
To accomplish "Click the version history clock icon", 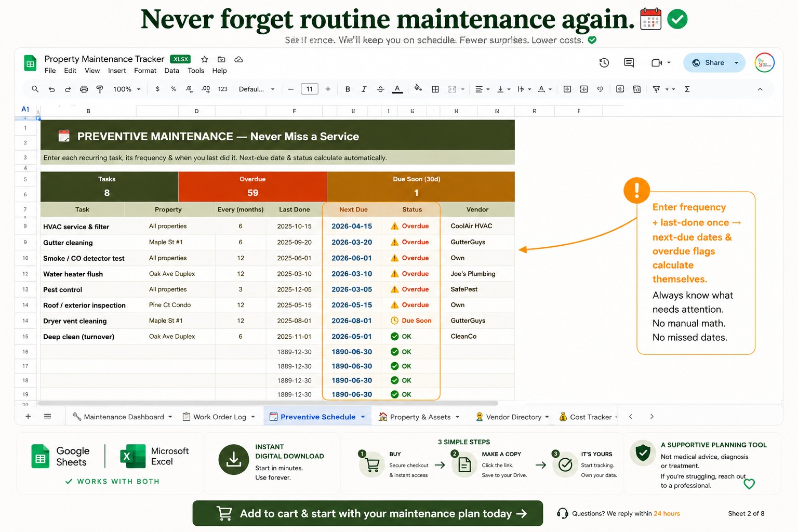I will (x=604, y=63).
